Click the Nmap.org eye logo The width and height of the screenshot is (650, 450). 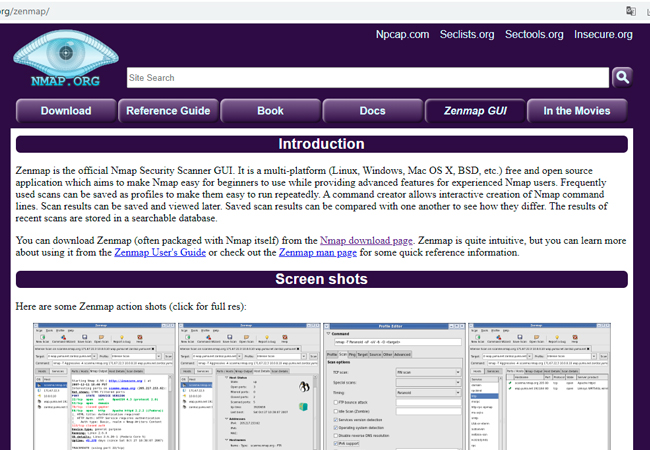click(65, 58)
